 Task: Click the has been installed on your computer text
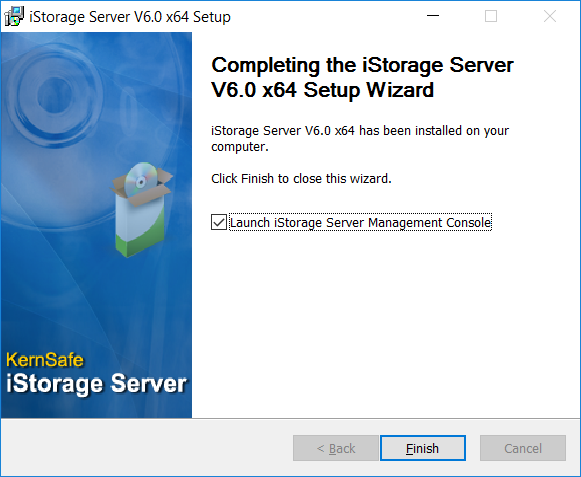(x=360, y=139)
